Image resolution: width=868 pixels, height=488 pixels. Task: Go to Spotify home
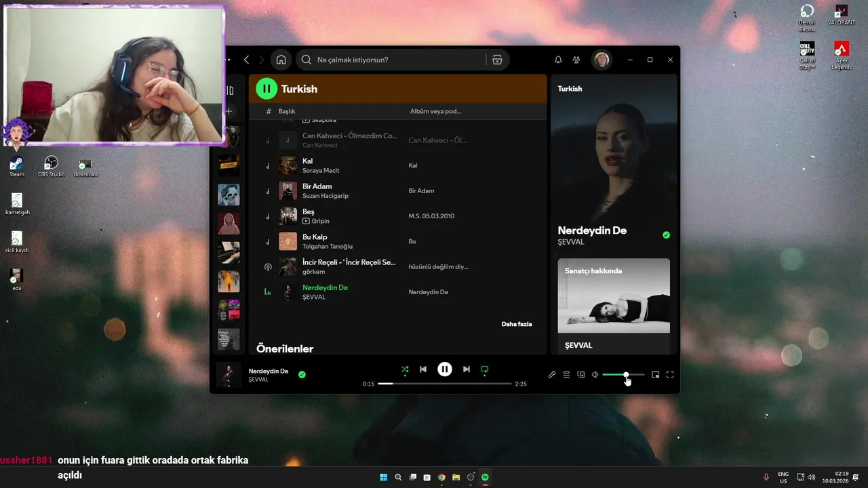[281, 60]
